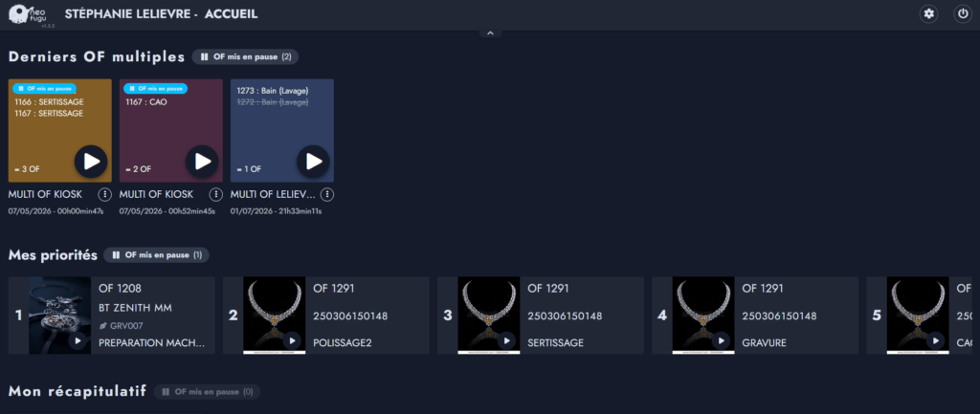
Task: Start the SERTISSAGE operation of OF 1291
Action: click(506, 341)
